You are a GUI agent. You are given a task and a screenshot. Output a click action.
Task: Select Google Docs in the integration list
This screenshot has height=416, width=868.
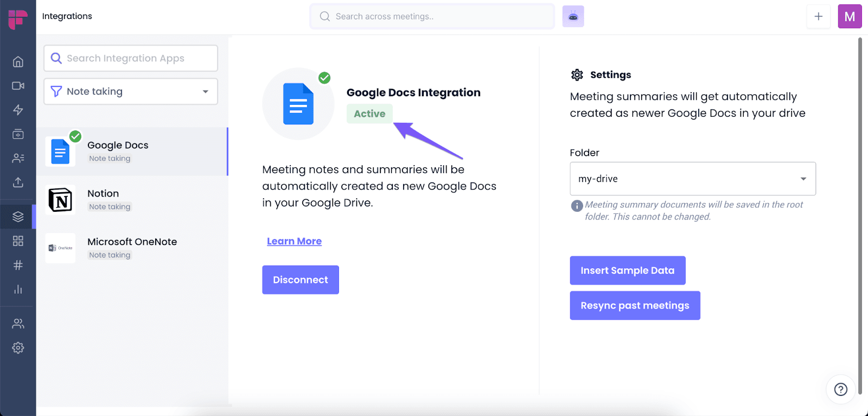tap(132, 152)
